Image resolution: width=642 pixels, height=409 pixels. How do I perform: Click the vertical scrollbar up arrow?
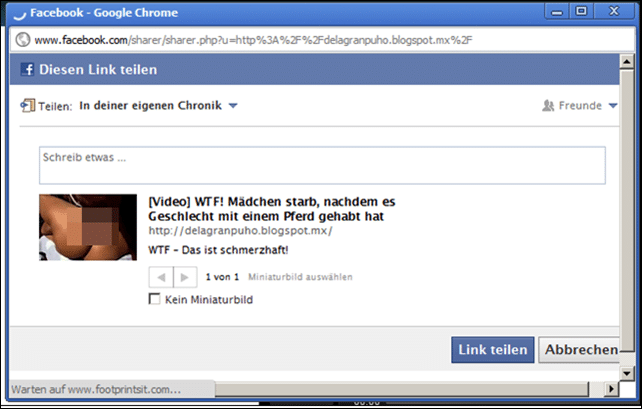tap(627, 61)
